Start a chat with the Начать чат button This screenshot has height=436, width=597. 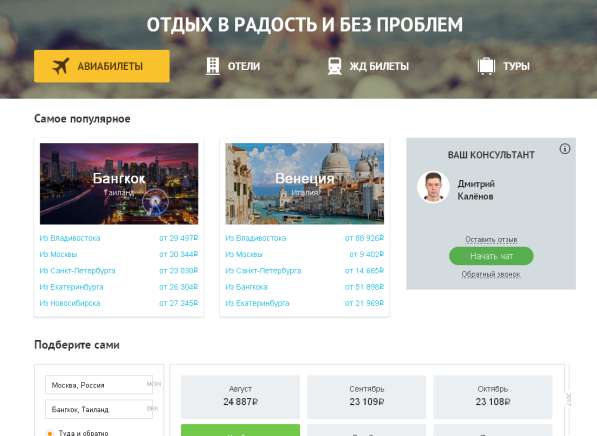pyautogui.click(x=491, y=256)
